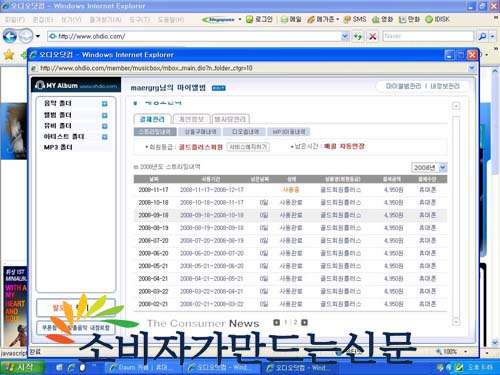Open the Megapass toolbar dropdown

point(240,19)
